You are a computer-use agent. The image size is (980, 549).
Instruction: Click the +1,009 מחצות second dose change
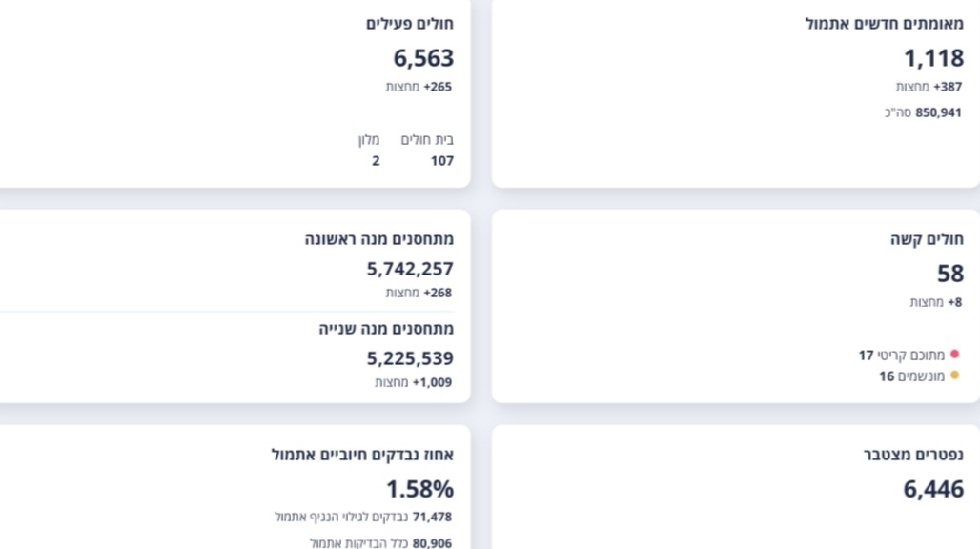[x=414, y=382]
